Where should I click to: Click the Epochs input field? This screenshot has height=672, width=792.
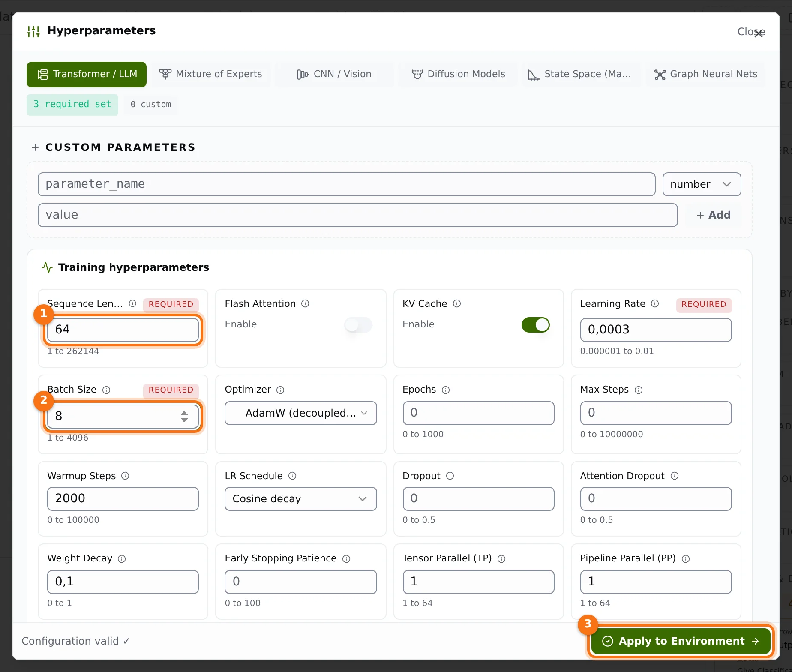click(x=478, y=413)
